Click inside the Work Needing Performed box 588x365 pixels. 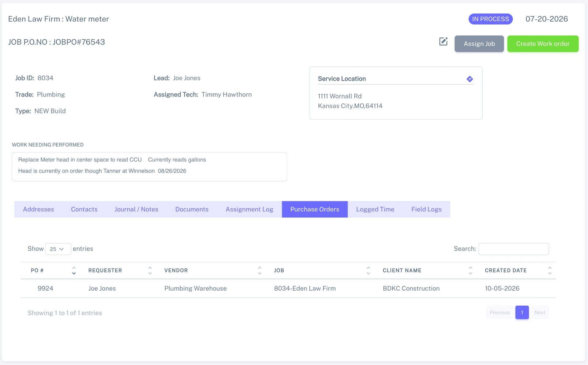[x=149, y=167]
